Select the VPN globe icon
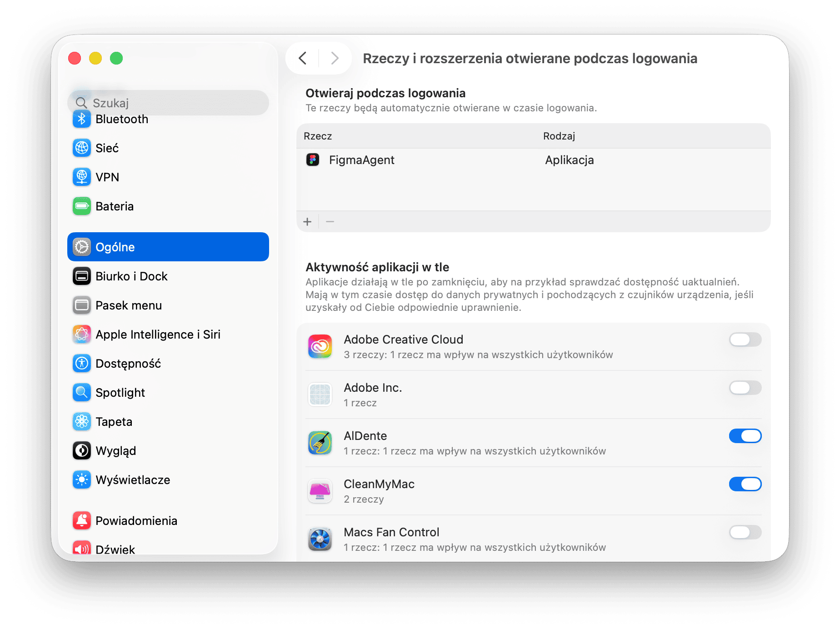 [x=82, y=177]
